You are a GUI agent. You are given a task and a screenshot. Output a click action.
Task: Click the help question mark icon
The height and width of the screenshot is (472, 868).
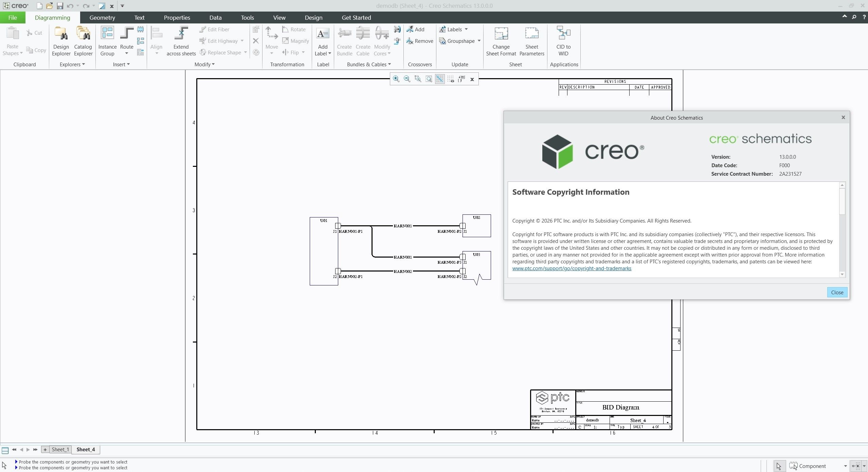[864, 17]
